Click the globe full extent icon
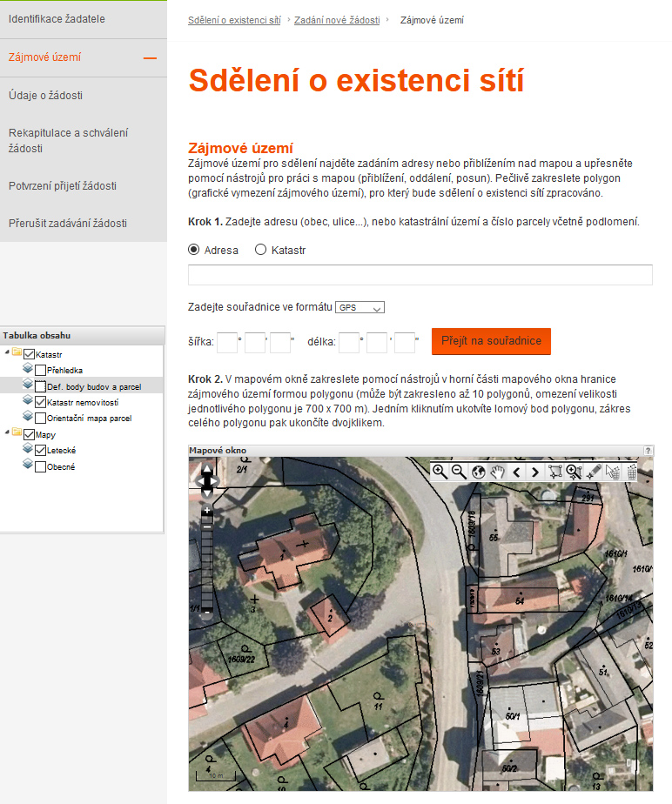 (478, 472)
